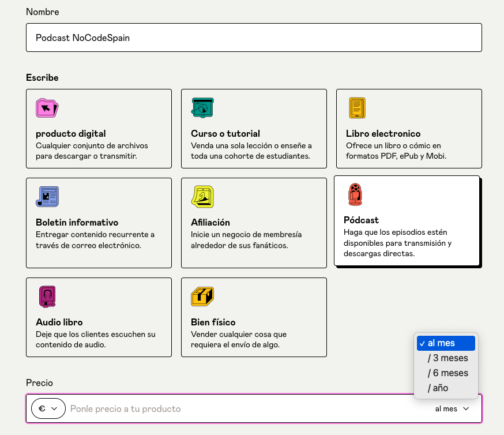
Task: Select the Bien físico product type card
Action: click(254, 317)
